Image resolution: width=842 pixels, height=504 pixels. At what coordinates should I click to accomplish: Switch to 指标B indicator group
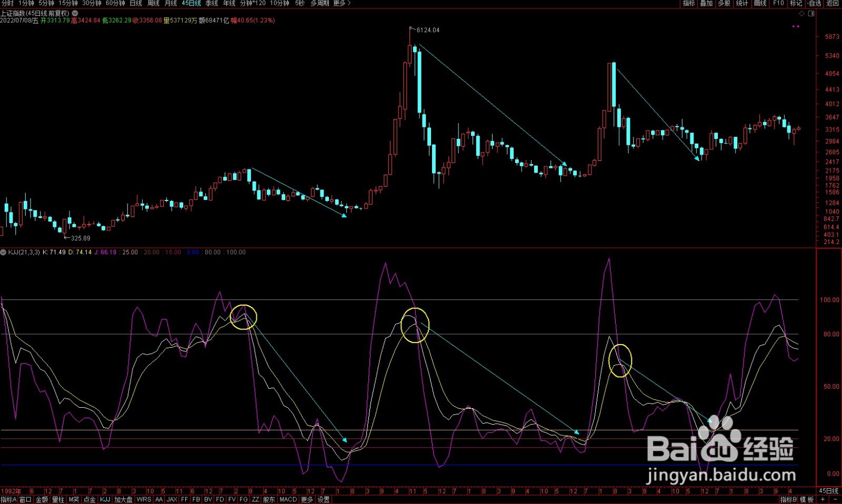coord(788,500)
